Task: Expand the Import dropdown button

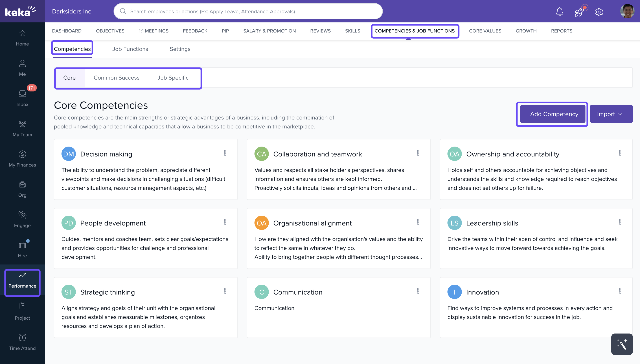Action: click(x=611, y=114)
